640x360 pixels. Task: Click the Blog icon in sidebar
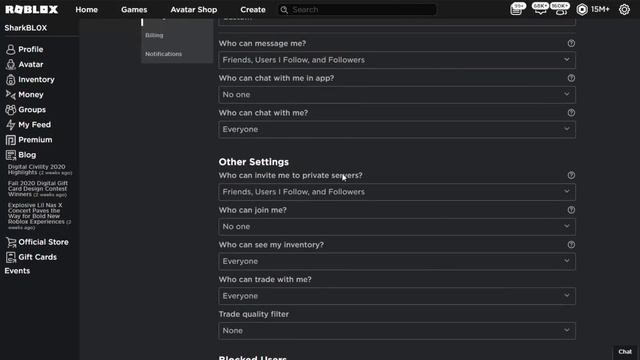11,155
